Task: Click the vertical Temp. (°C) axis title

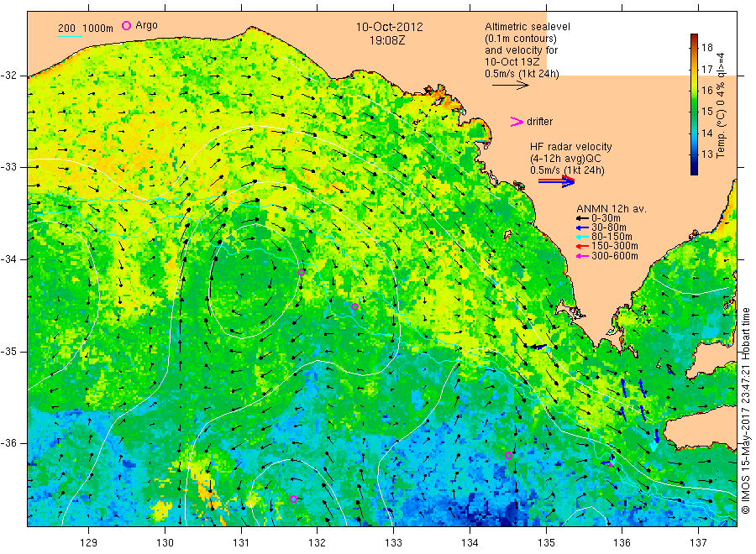Action: click(721, 105)
